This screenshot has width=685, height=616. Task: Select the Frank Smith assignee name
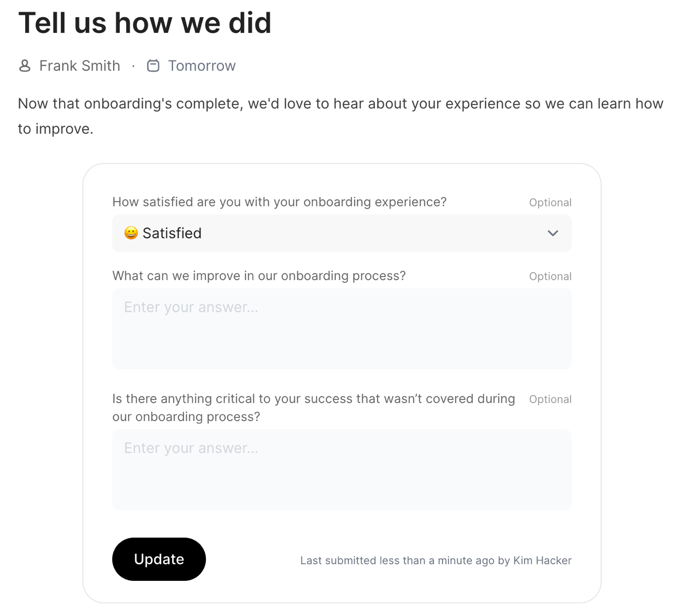[x=79, y=66]
